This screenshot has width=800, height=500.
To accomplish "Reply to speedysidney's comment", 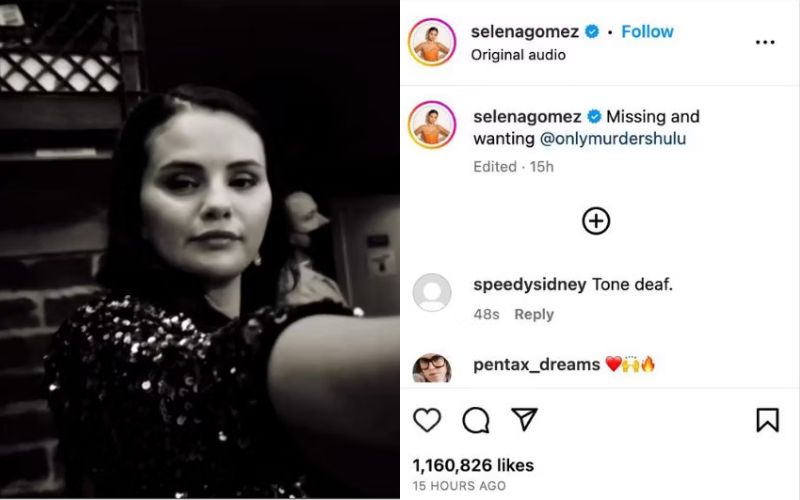I will tap(534, 314).
